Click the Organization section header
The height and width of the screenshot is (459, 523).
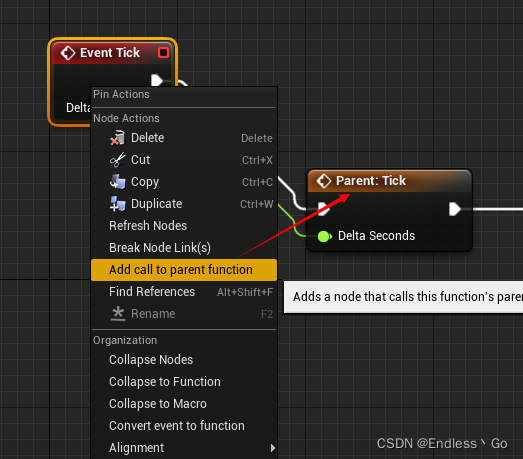(125, 340)
